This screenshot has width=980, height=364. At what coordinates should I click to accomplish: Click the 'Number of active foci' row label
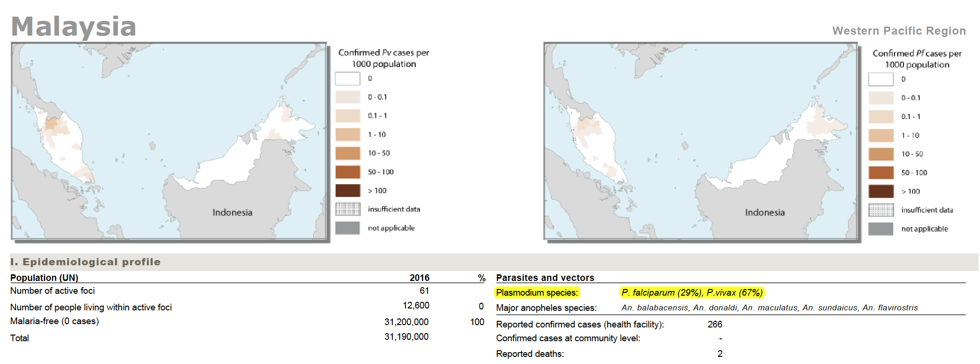tap(53, 291)
